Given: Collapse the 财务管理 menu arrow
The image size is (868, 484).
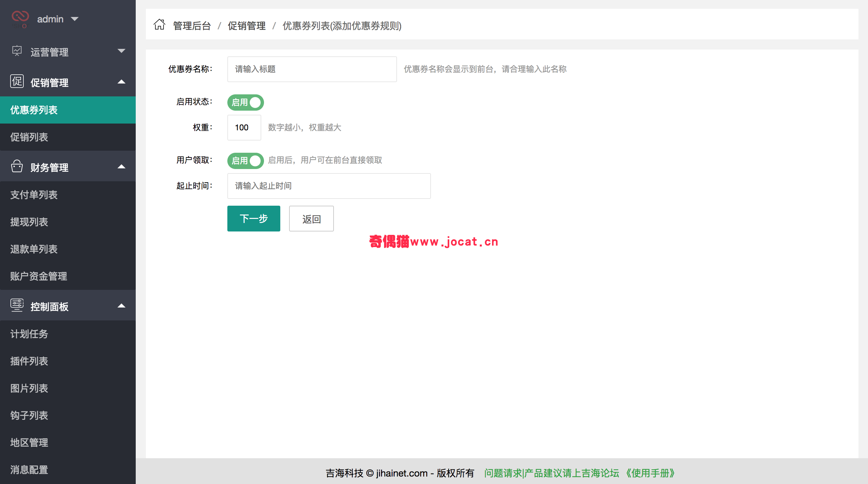Looking at the screenshot, I should click(x=121, y=167).
